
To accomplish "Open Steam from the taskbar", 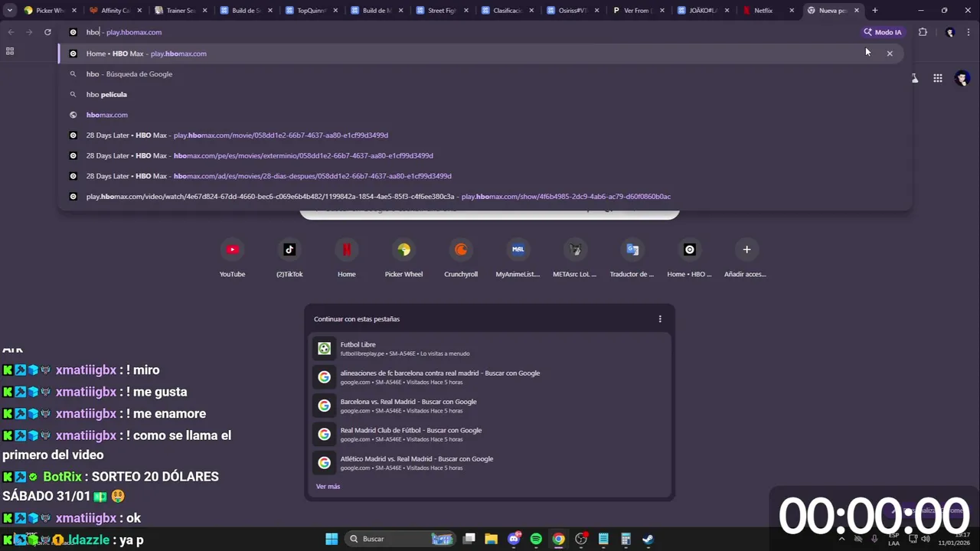I will [x=648, y=539].
